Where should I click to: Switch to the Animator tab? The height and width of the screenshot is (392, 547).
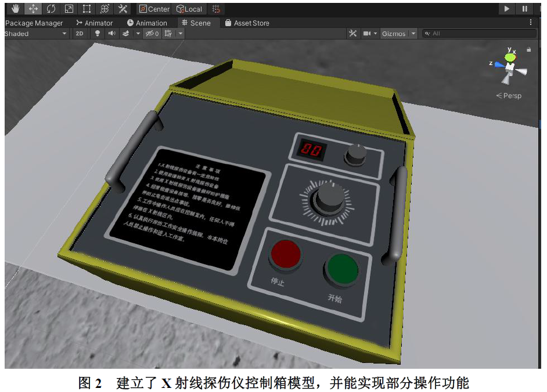(95, 23)
